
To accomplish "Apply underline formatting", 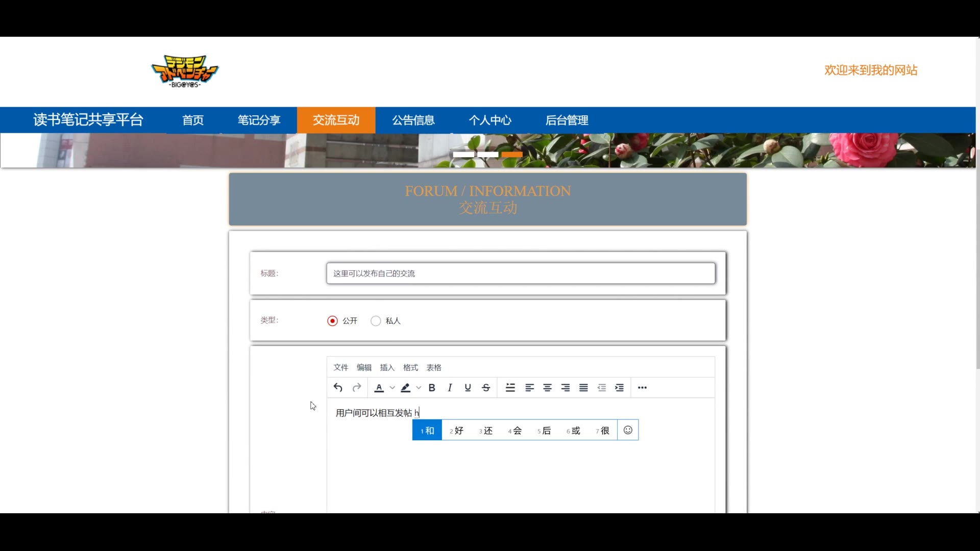I will point(468,388).
